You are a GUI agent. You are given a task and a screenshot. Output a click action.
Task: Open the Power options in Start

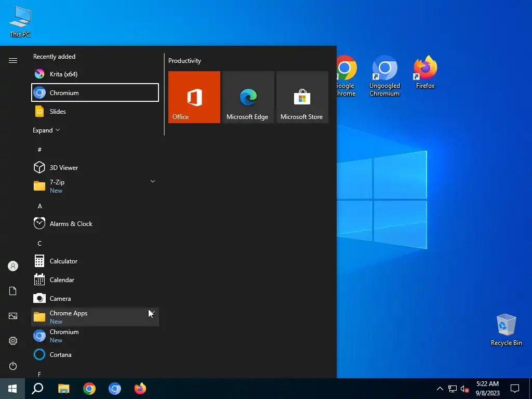coord(13,366)
